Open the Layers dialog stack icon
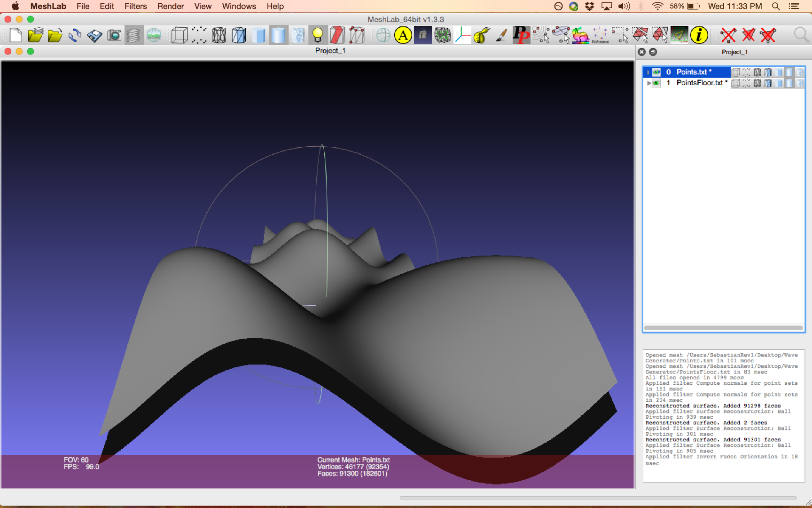 point(134,35)
